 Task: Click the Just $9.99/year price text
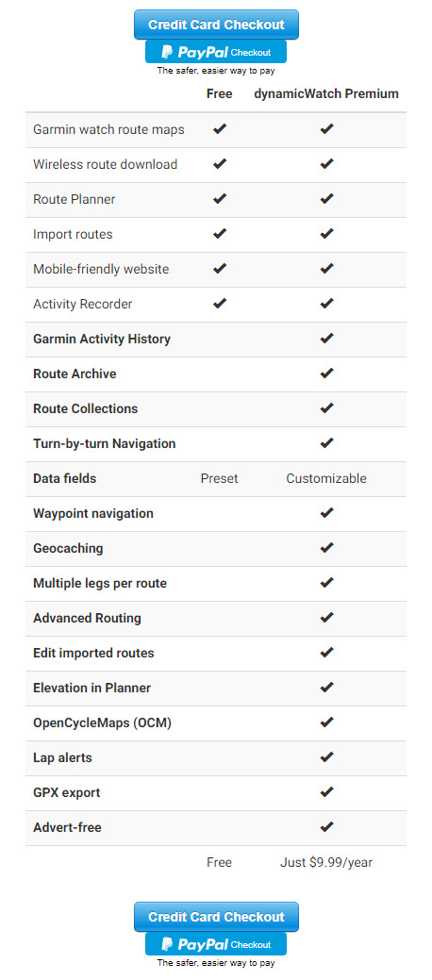pyautogui.click(x=326, y=862)
